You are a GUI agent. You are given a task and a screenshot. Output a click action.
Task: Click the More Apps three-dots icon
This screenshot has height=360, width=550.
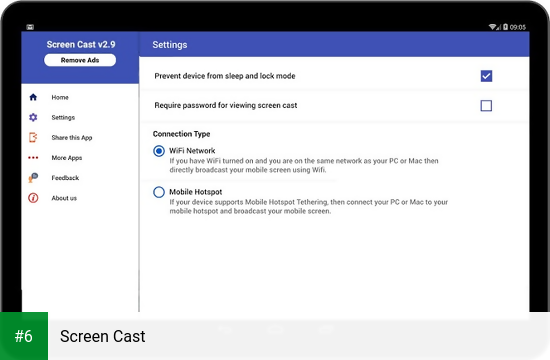(x=33, y=158)
